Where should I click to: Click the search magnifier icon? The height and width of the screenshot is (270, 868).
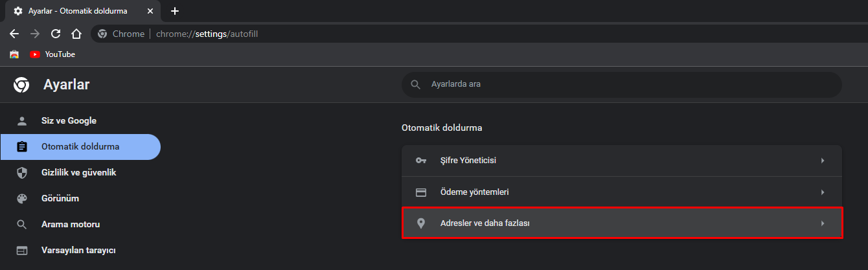pos(415,84)
